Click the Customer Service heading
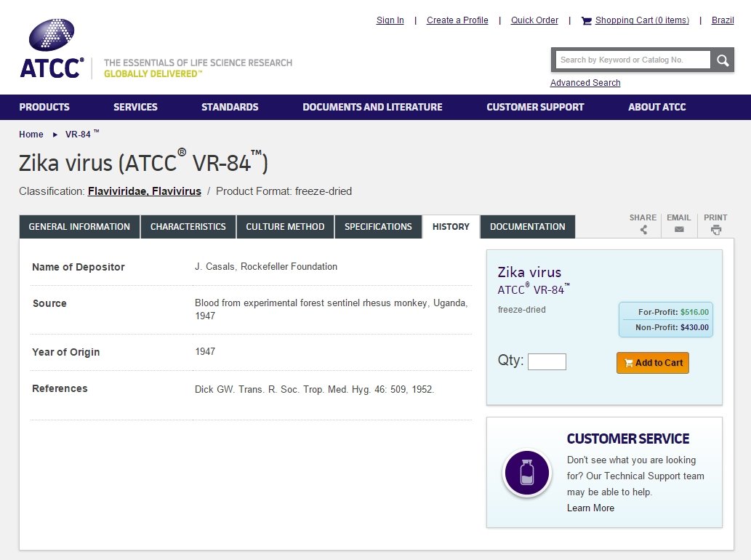Image resolution: width=751 pixels, height=560 pixels. (628, 439)
